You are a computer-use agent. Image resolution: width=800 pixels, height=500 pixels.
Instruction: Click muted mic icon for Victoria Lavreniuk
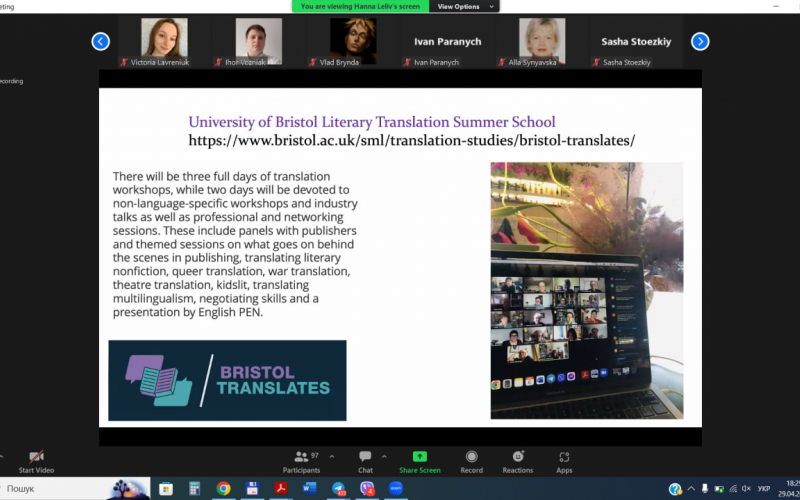coord(124,62)
